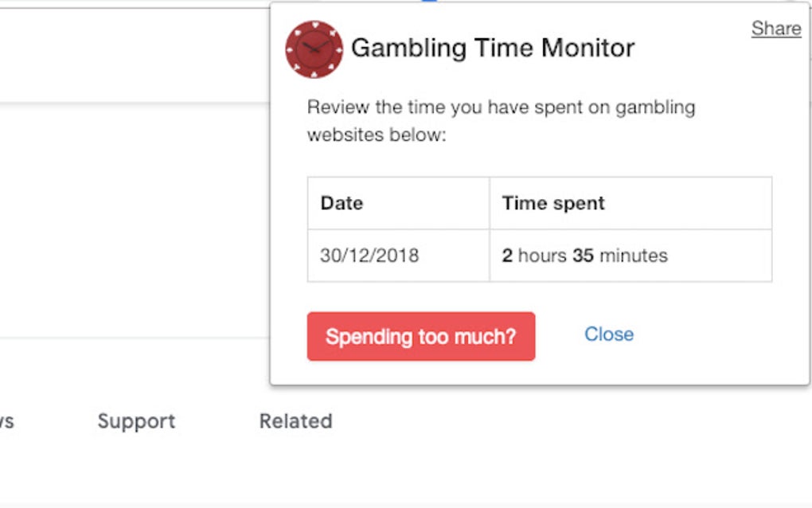Open the Related tab
Image resolution: width=812 pixels, height=508 pixels.
[x=295, y=421]
